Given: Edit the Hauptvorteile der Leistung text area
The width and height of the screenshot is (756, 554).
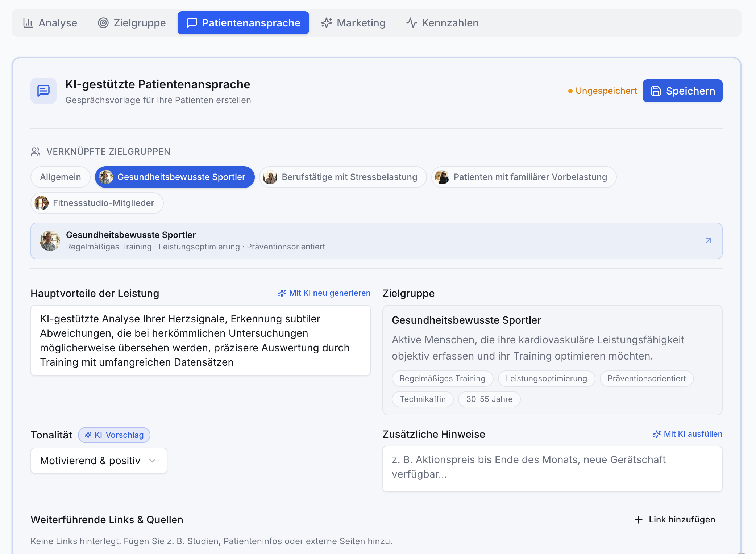Looking at the screenshot, I should 200,340.
